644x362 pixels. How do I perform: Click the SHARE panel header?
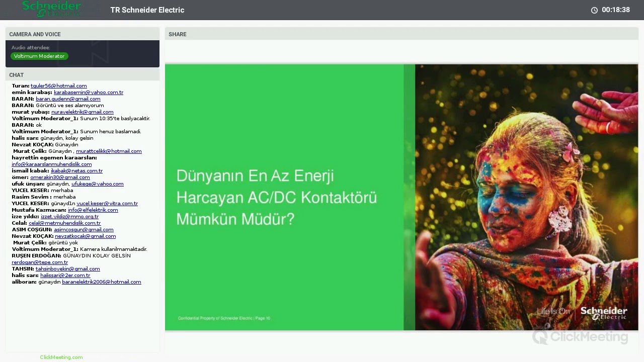pos(401,34)
